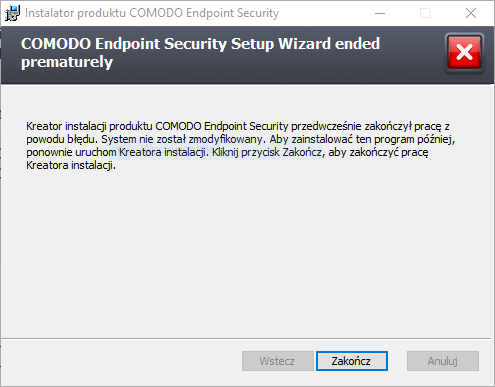Click the disabled Wstecz button
Screen dimensions: 495x387
[277, 361]
